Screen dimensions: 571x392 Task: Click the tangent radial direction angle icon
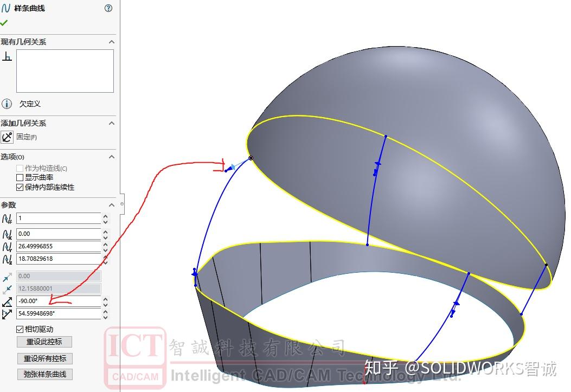point(6,302)
